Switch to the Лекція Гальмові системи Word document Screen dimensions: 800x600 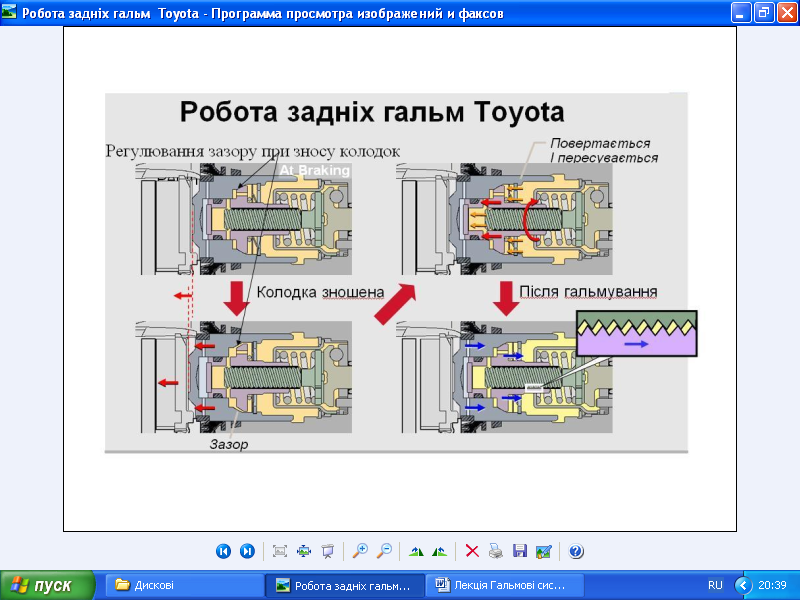pyautogui.click(x=504, y=585)
